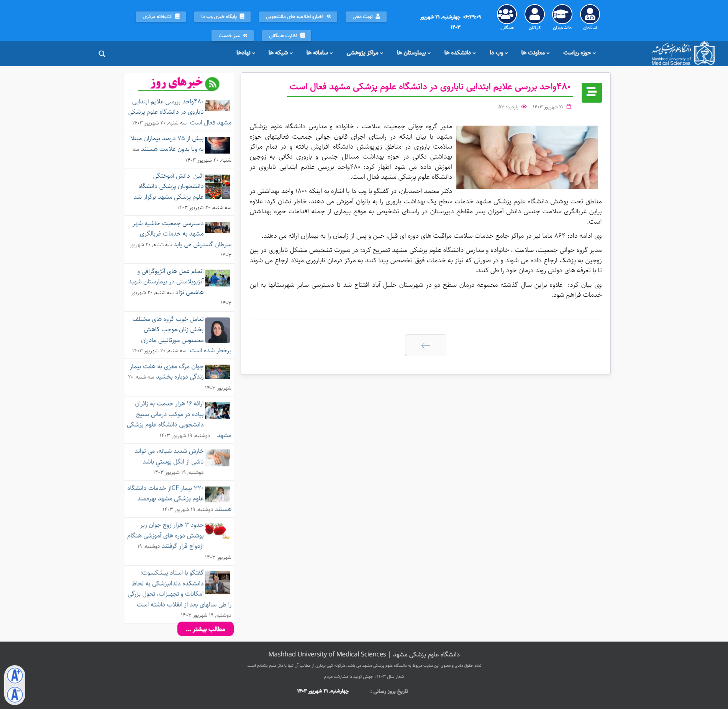728x710 pixels.
Task: Open the همگانی (public) group icon
Action: point(507,15)
